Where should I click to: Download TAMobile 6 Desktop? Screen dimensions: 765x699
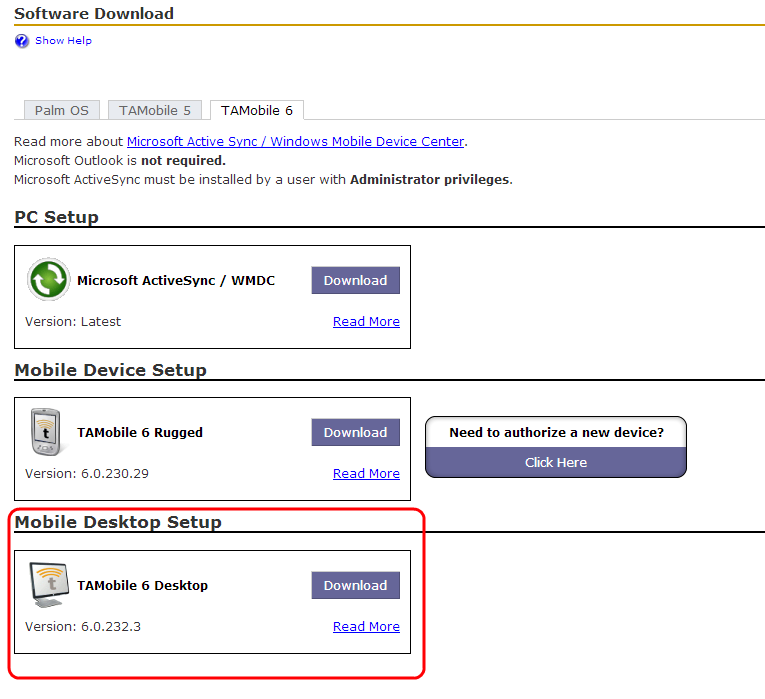356,585
